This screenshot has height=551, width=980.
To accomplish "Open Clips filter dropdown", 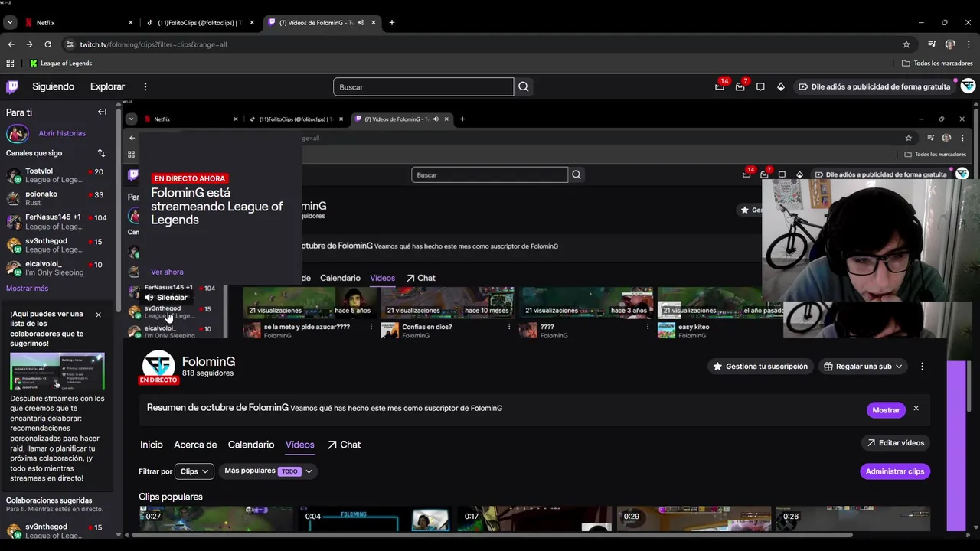I will click(x=194, y=471).
